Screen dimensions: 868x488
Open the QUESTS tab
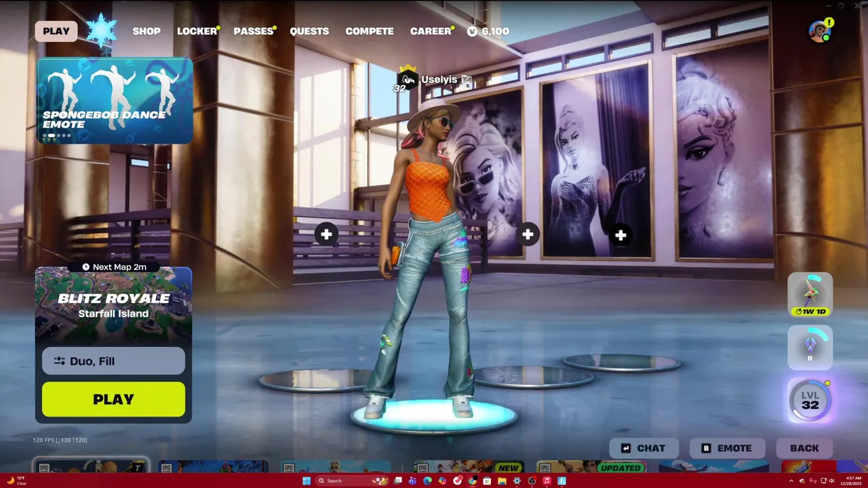(309, 31)
